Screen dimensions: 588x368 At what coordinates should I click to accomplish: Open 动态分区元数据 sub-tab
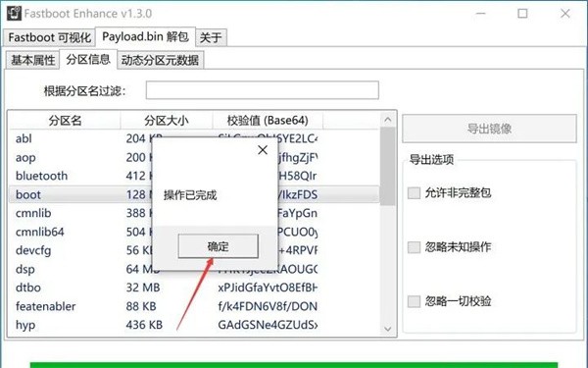coord(160,60)
